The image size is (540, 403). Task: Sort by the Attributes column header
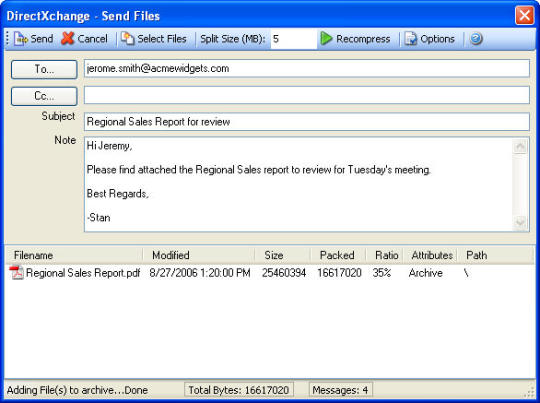[430, 255]
